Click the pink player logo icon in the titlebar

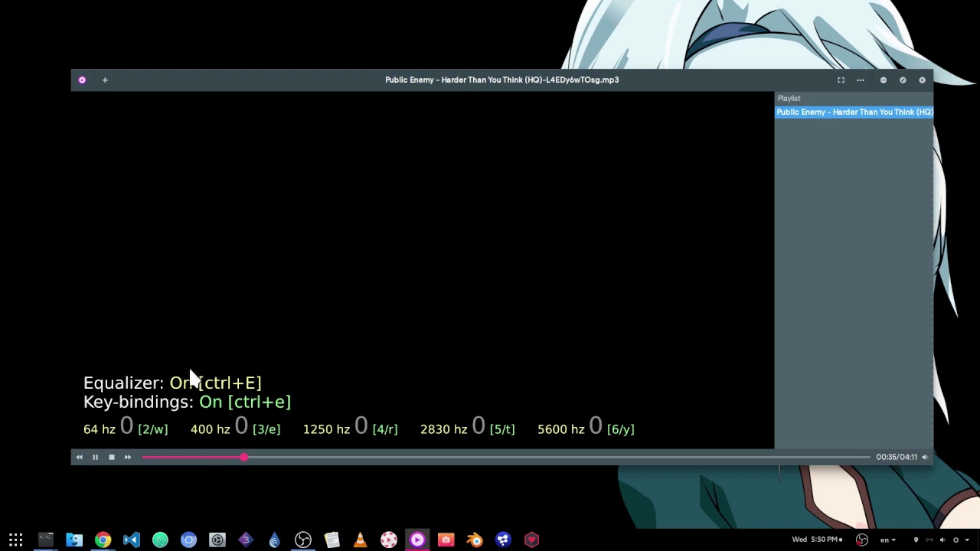(x=82, y=80)
